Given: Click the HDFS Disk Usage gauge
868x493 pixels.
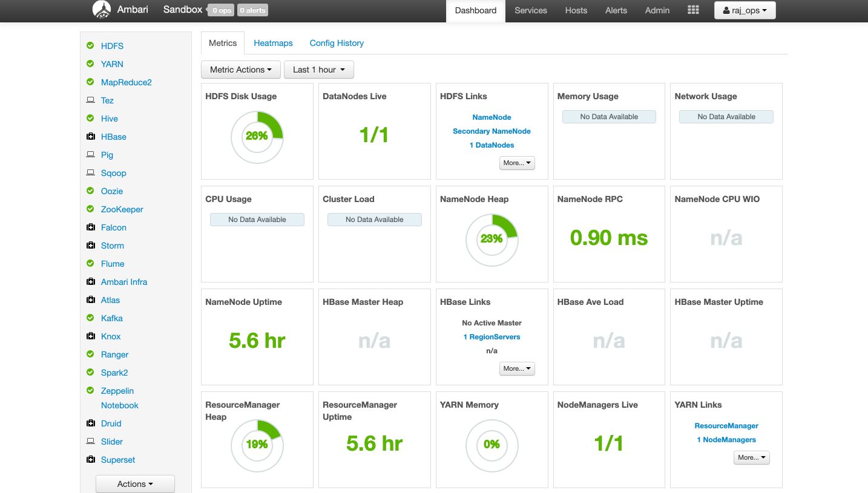Looking at the screenshot, I should (257, 137).
